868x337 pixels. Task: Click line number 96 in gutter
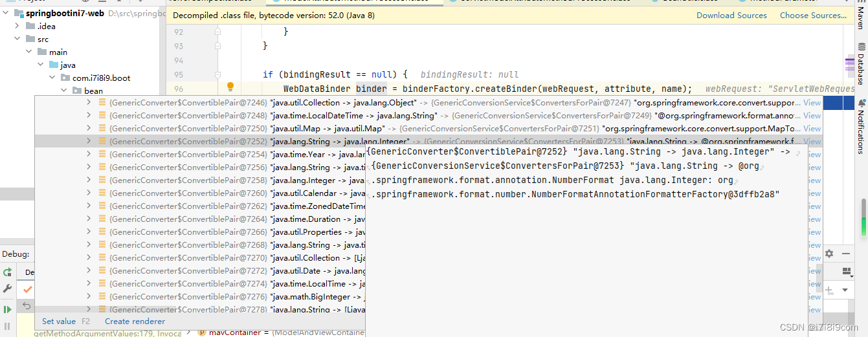tap(179, 89)
